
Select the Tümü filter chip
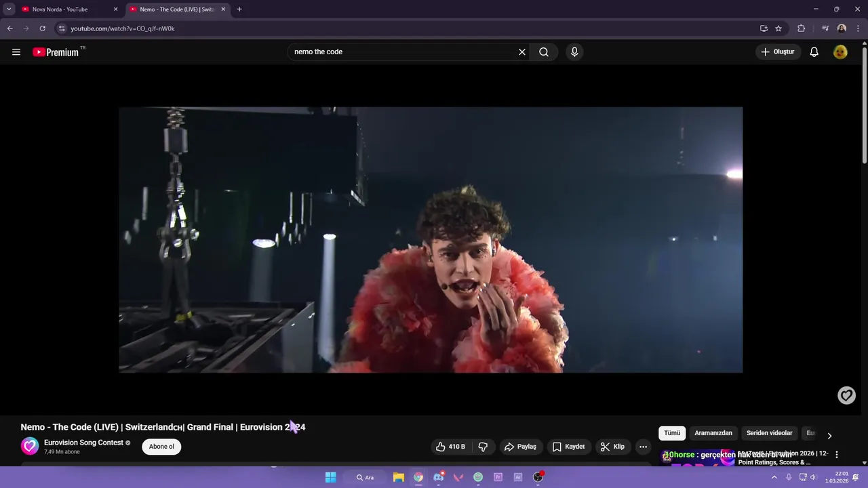(672, 433)
